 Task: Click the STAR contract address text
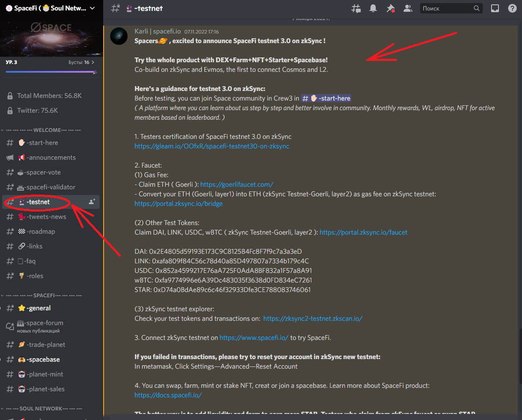pyautogui.click(x=232, y=290)
